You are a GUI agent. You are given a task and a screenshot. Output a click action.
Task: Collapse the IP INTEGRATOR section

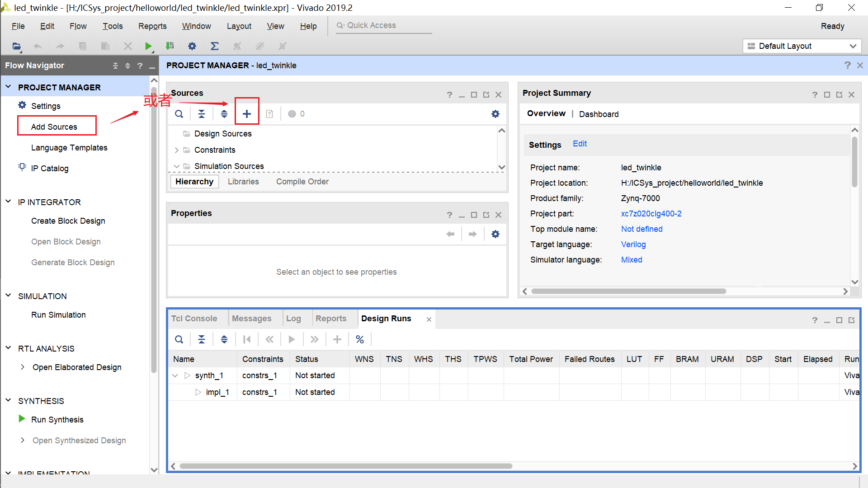tap(8, 202)
